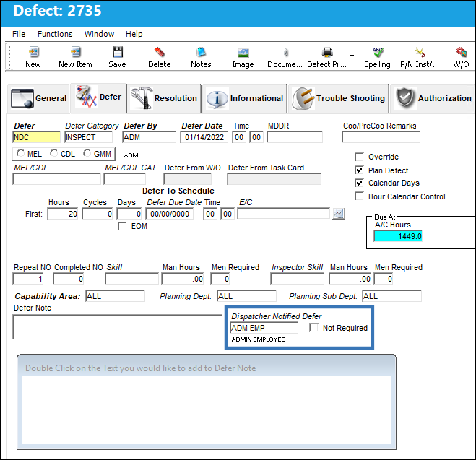Click the New Item toolbar icon

click(x=75, y=52)
